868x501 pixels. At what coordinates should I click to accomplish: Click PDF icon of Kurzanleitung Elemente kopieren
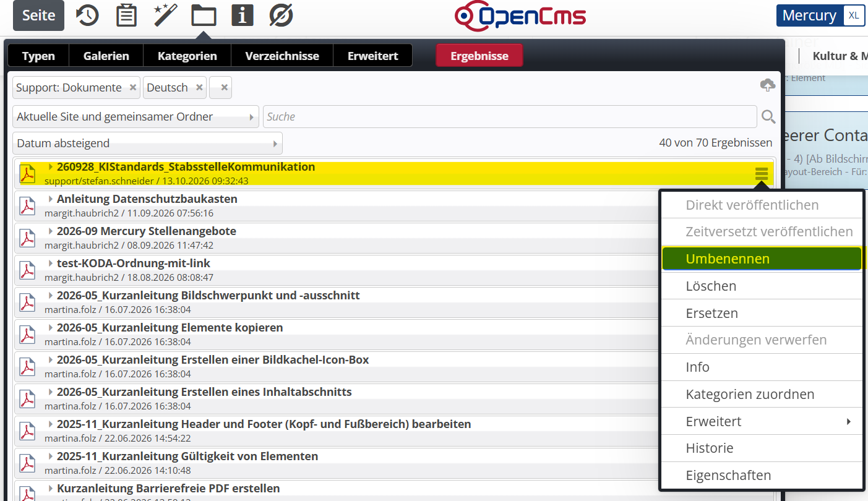pos(27,335)
